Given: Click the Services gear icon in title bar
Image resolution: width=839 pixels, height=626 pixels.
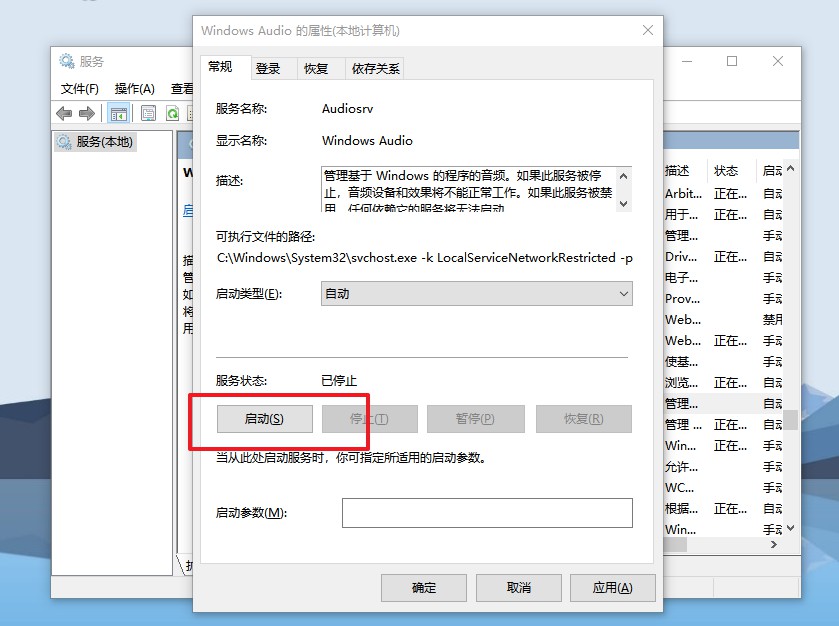Looking at the screenshot, I should 67,62.
